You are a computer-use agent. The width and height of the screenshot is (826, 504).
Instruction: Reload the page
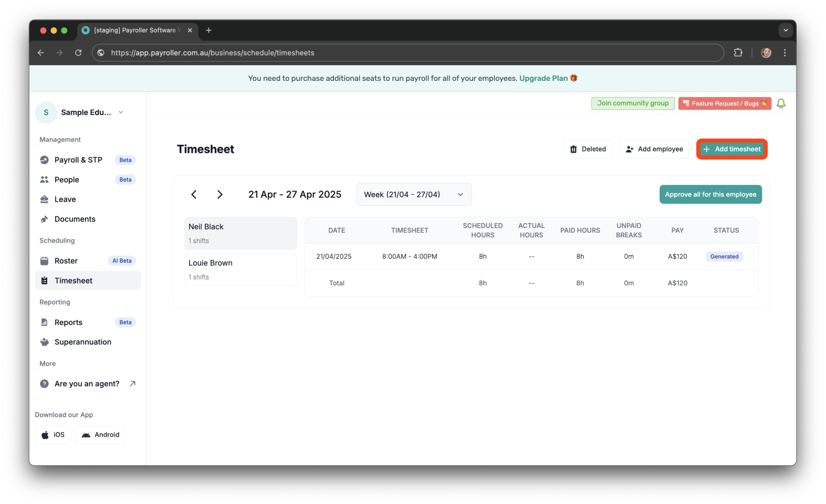78,52
